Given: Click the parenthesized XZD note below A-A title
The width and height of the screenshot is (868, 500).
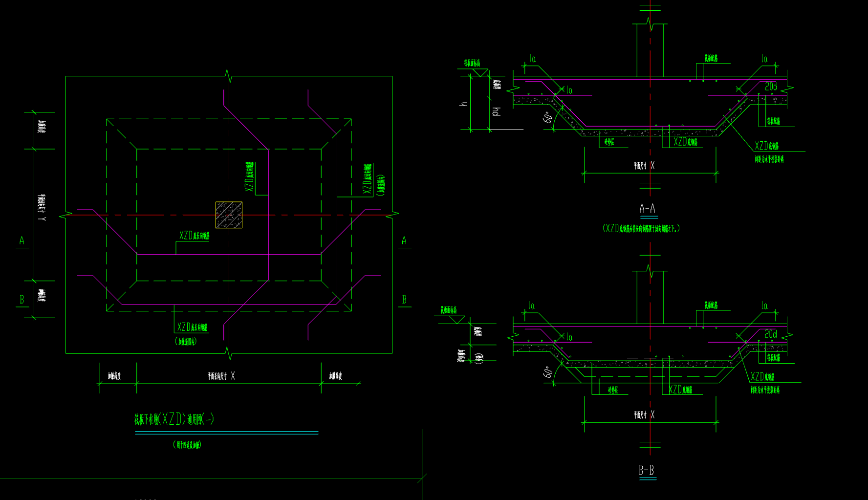Looking at the screenshot, I should pyautogui.click(x=641, y=228).
